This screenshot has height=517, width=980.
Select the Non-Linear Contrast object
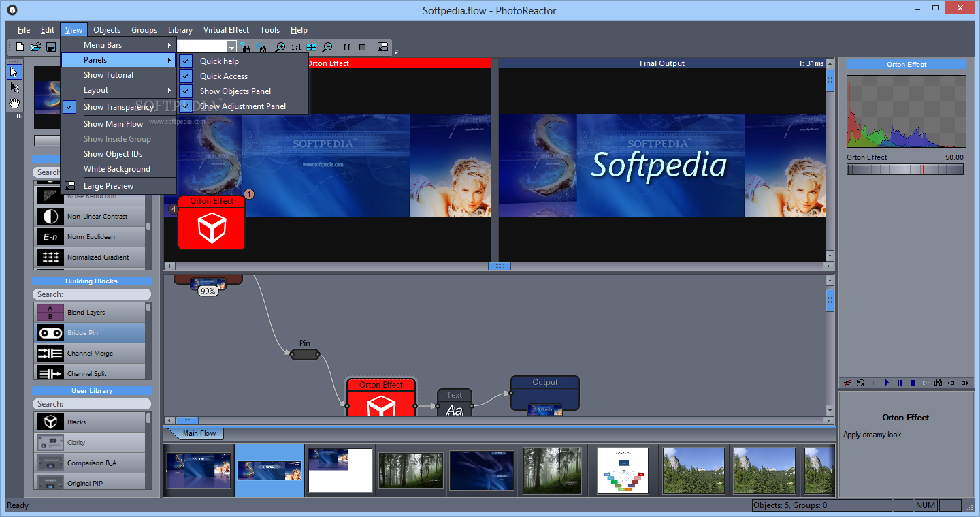pyautogui.click(x=90, y=217)
